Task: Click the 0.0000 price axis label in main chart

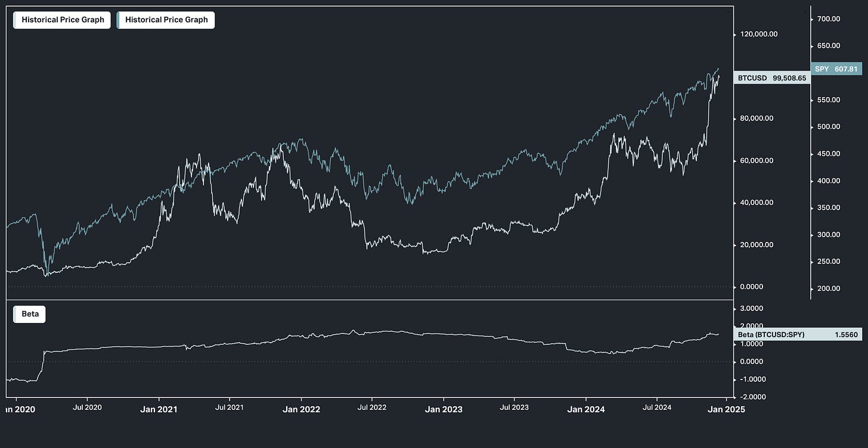Action: (751, 287)
